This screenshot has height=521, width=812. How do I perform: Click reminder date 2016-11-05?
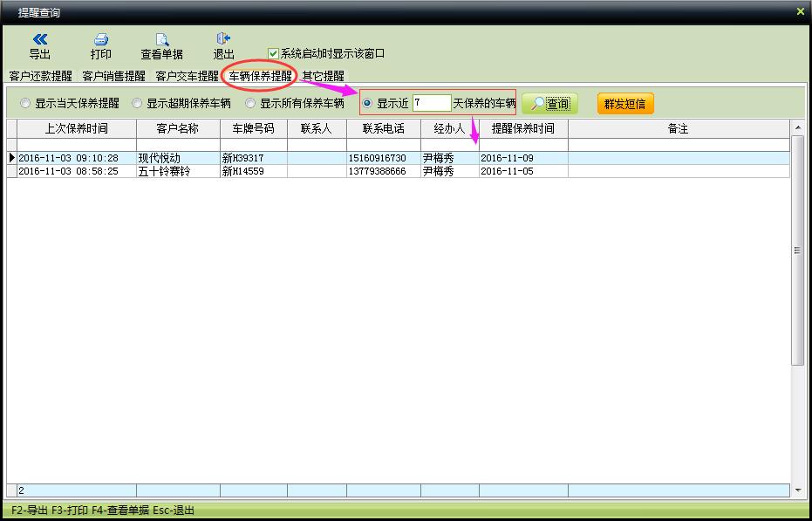[507, 171]
